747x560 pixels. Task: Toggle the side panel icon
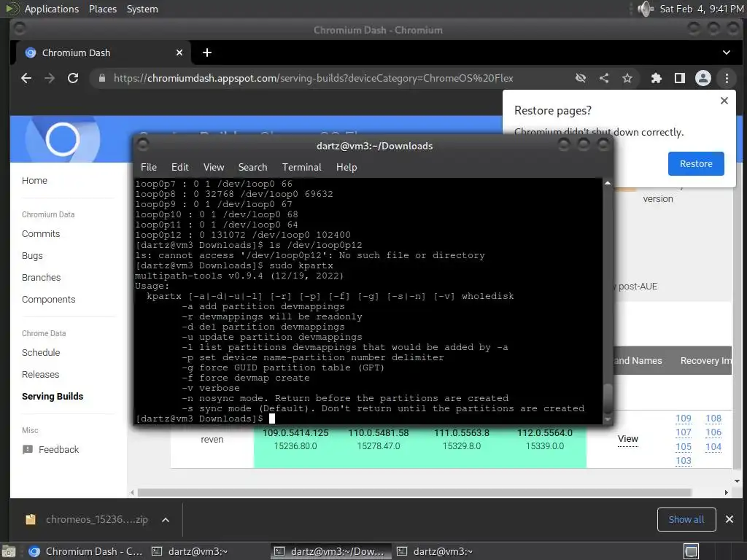click(680, 78)
